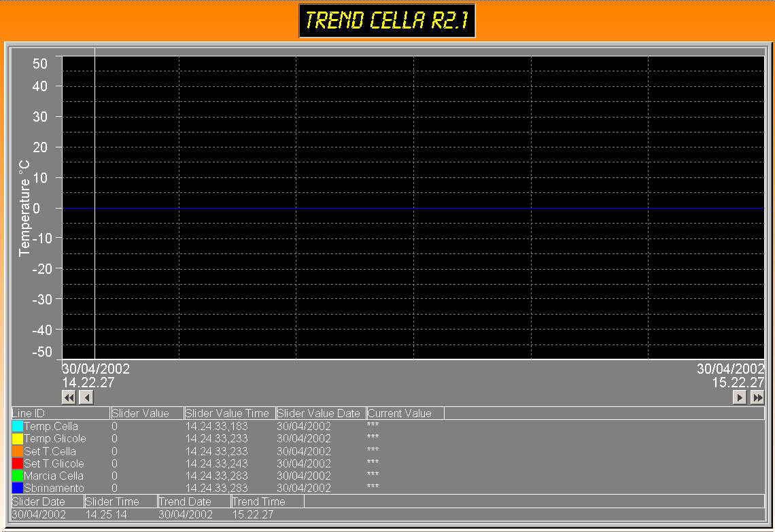The height and width of the screenshot is (532, 775).
Task: Click the Slider Time header cell
Action: [120, 501]
